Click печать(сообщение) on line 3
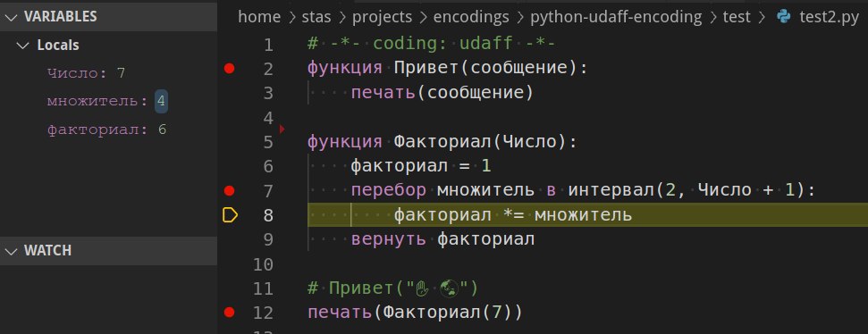Screen dimensions: 868x334 tap(442, 93)
